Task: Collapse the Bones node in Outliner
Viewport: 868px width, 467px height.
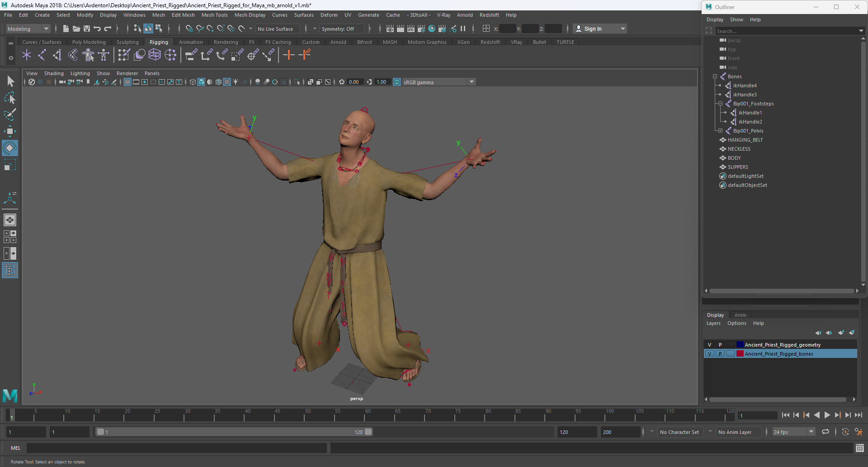Action: tap(715, 76)
